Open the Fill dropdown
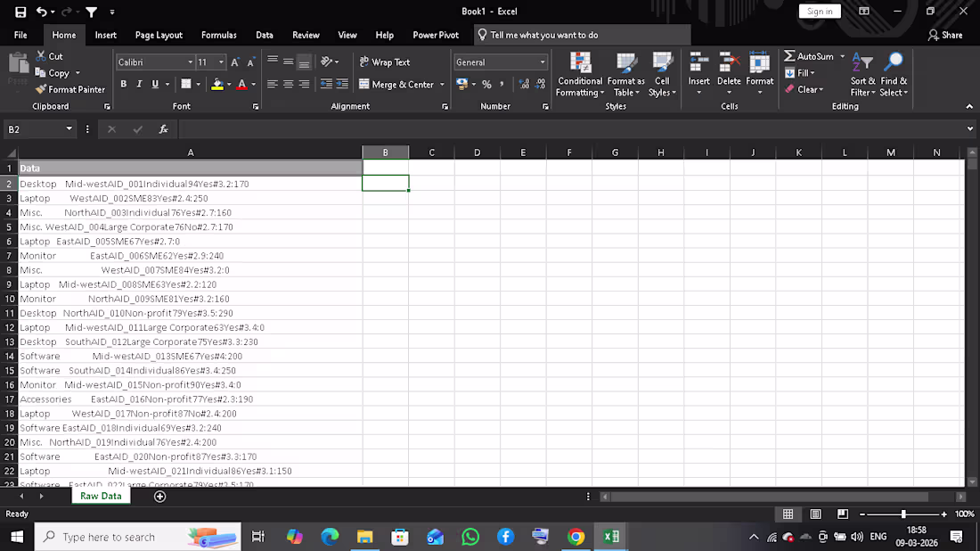Viewport: 980px width, 551px height. coord(799,73)
